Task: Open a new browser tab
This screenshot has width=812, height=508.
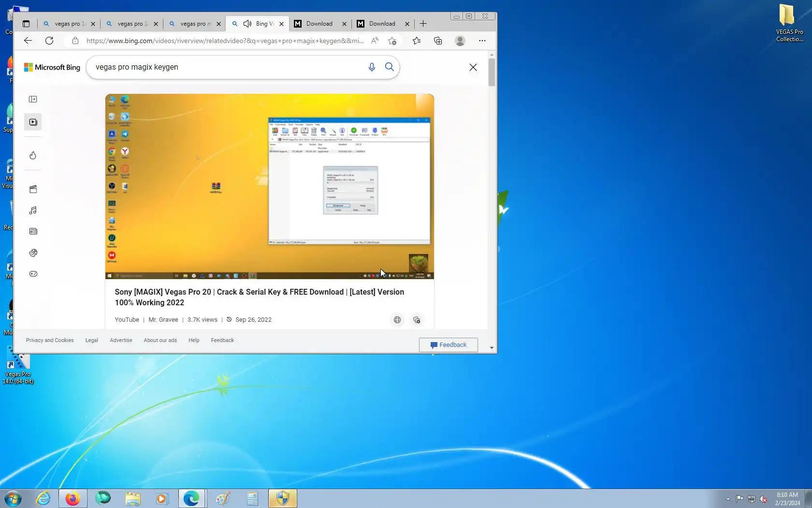Action: (423, 24)
